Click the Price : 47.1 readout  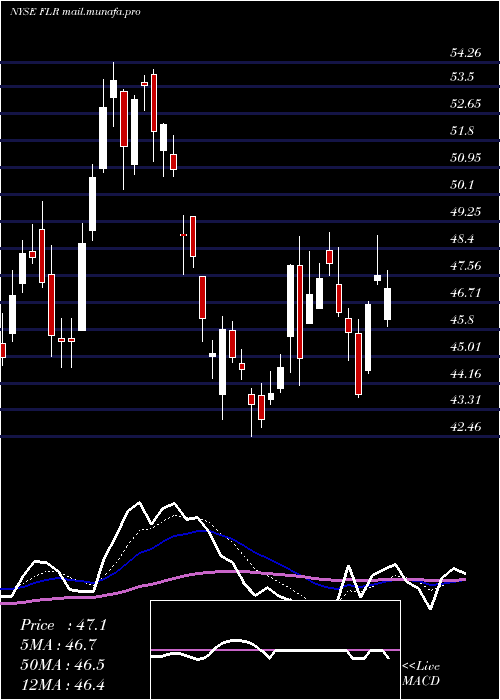[63, 625]
